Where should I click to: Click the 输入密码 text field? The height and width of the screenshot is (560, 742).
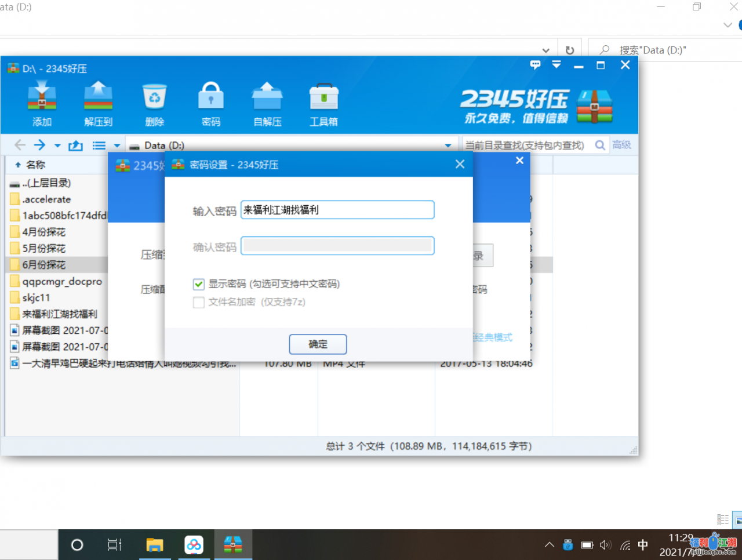pos(337,210)
